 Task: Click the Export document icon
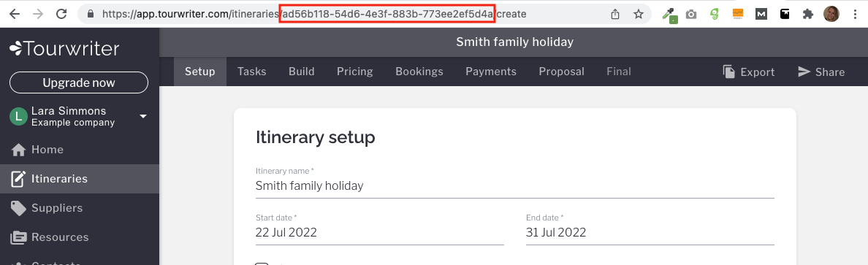[x=728, y=72]
